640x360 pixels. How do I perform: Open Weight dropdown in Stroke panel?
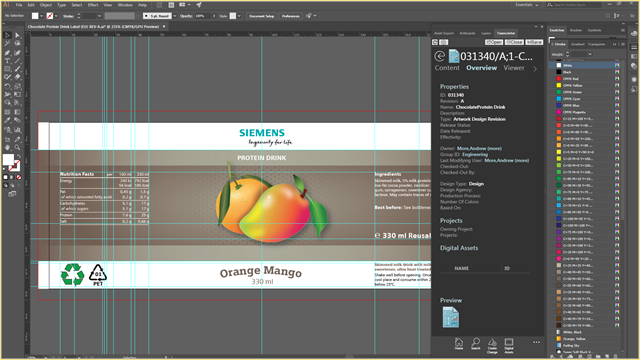click(x=590, y=54)
